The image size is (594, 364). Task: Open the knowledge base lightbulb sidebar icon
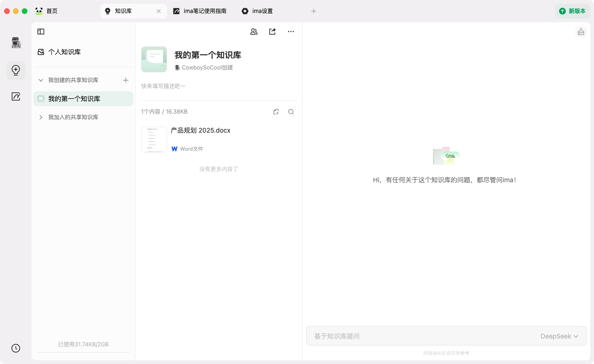(16, 70)
